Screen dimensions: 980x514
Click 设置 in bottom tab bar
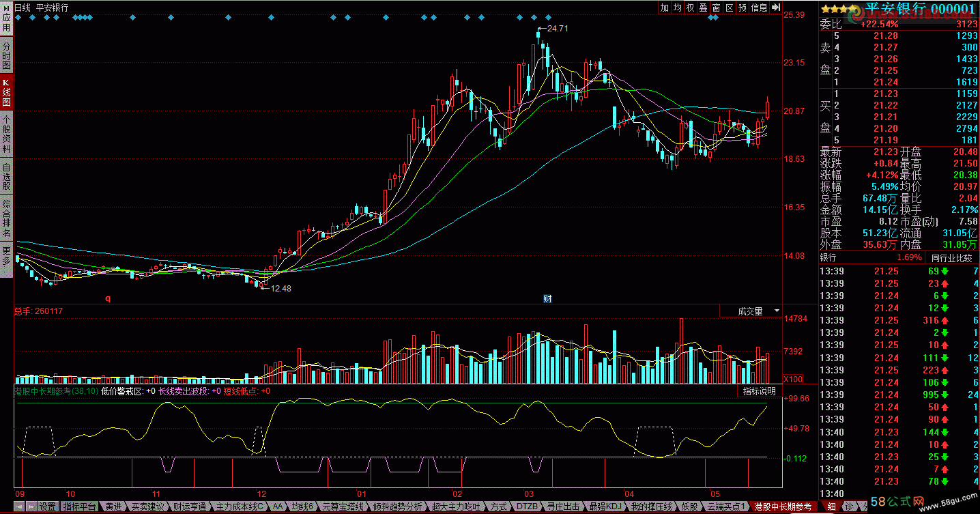(47, 507)
